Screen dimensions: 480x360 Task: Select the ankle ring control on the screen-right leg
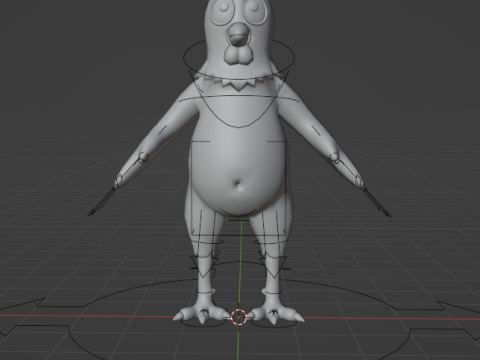pyautogui.click(x=272, y=293)
